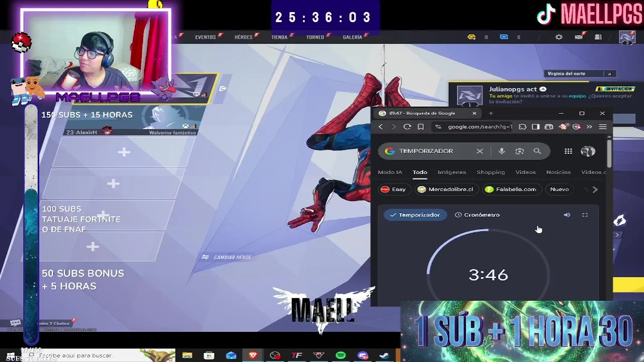
Task: Mute the timer sound icon
Action: tap(567, 215)
